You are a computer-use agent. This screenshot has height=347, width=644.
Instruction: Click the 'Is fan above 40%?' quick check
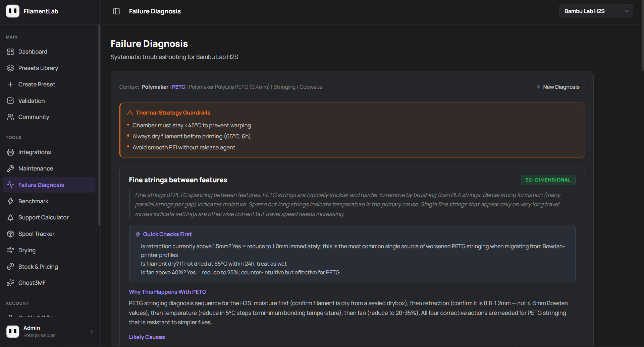coord(240,273)
